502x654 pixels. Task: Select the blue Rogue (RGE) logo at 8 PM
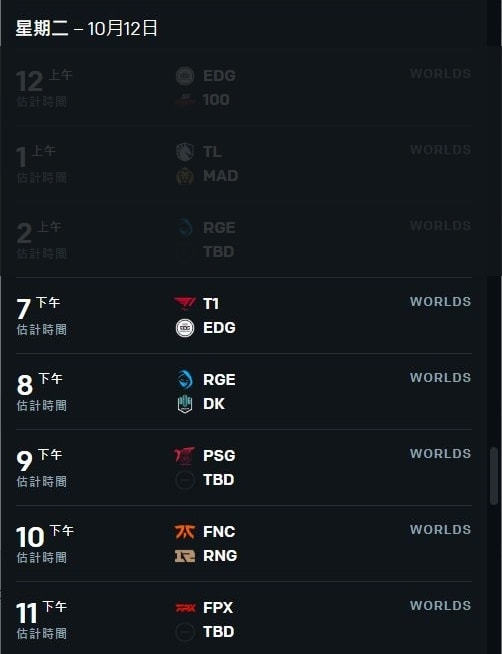[185, 380]
